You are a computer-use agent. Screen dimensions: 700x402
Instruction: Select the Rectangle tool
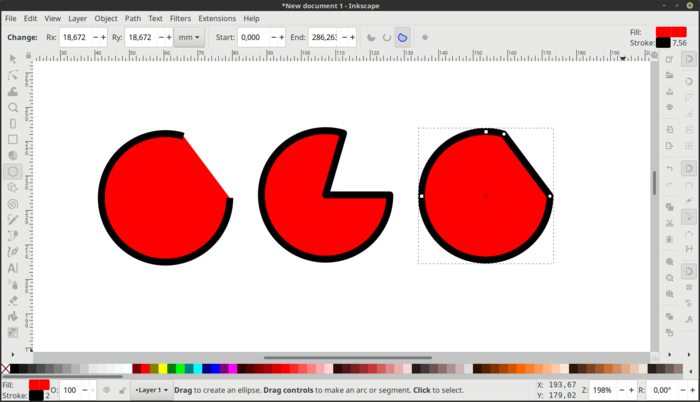click(12, 140)
